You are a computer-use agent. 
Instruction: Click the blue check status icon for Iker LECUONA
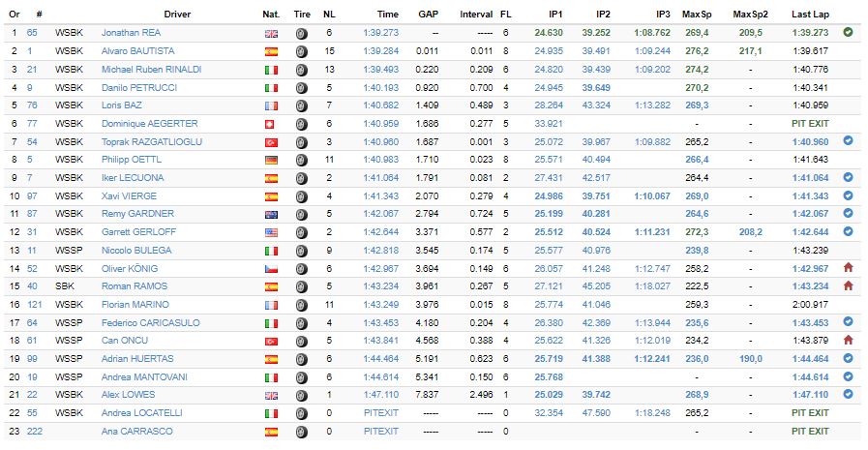[x=848, y=178]
